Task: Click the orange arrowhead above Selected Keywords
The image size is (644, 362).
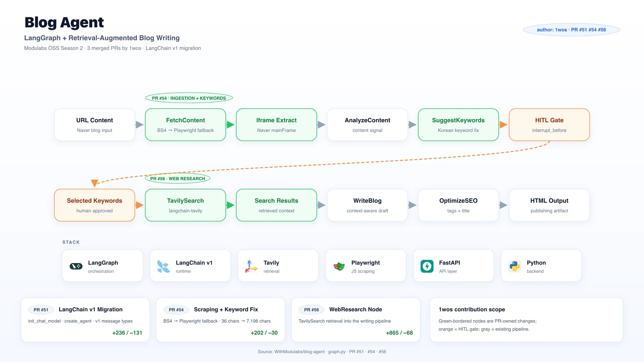Action: tap(95, 183)
